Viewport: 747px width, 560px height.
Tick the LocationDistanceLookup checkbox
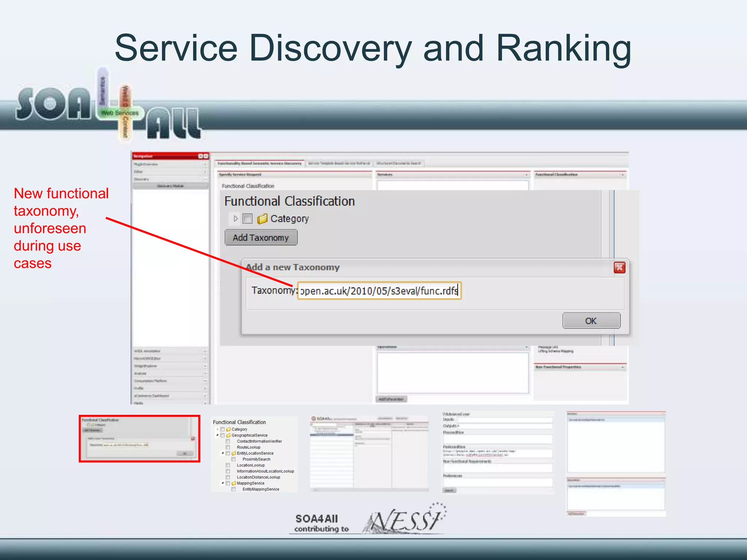(228, 477)
